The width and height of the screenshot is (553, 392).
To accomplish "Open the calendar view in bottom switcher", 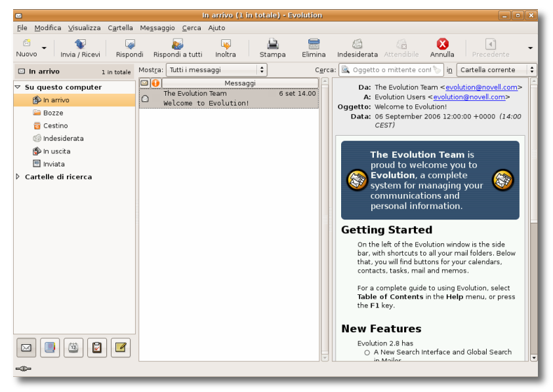I will 73,348.
